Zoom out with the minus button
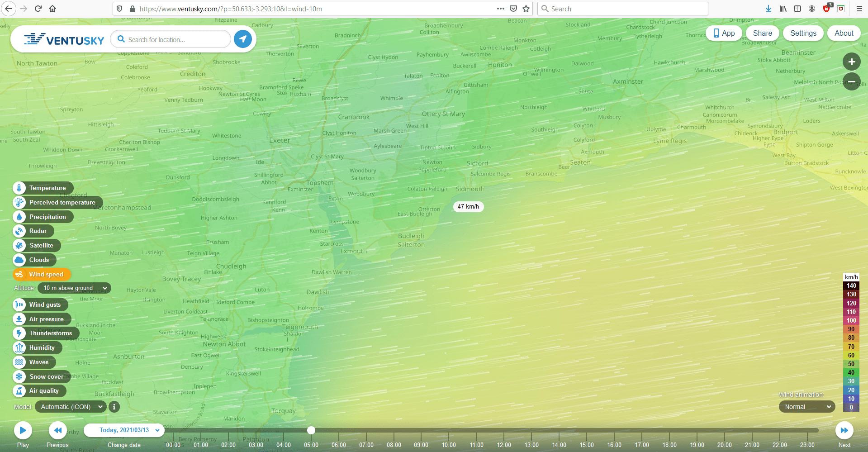Image resolution: width=868 pixels, height=452 pixels. coord(851,81)
